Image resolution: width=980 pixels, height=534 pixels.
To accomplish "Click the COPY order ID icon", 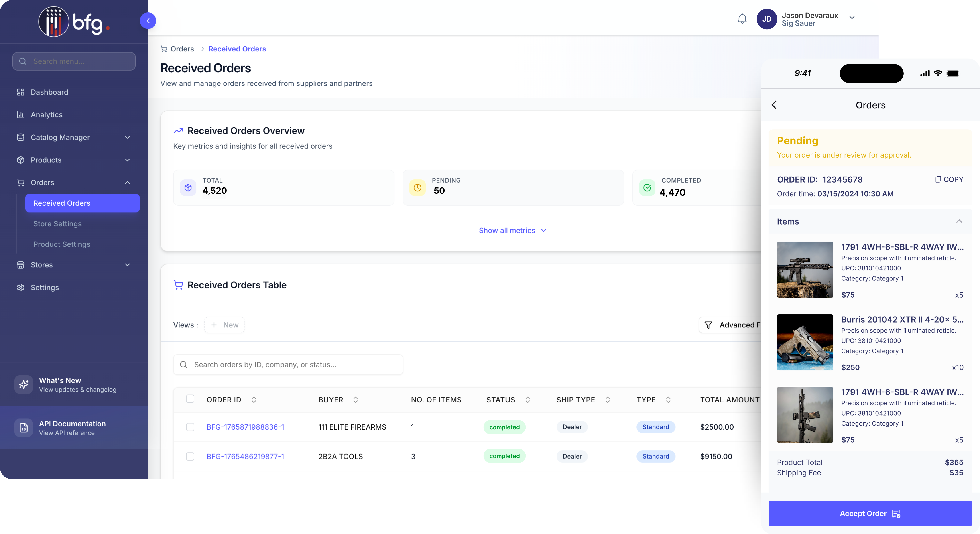I will [938, 179].
